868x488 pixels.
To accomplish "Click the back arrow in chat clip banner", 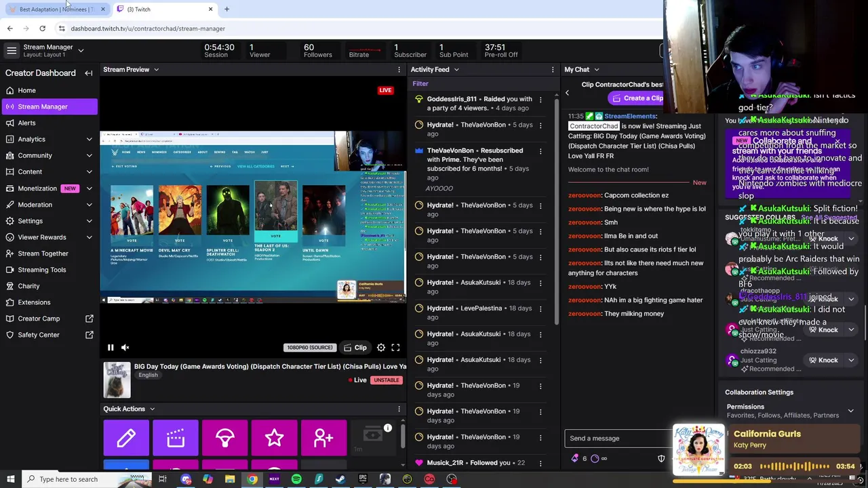I will (x=568, y=93).
